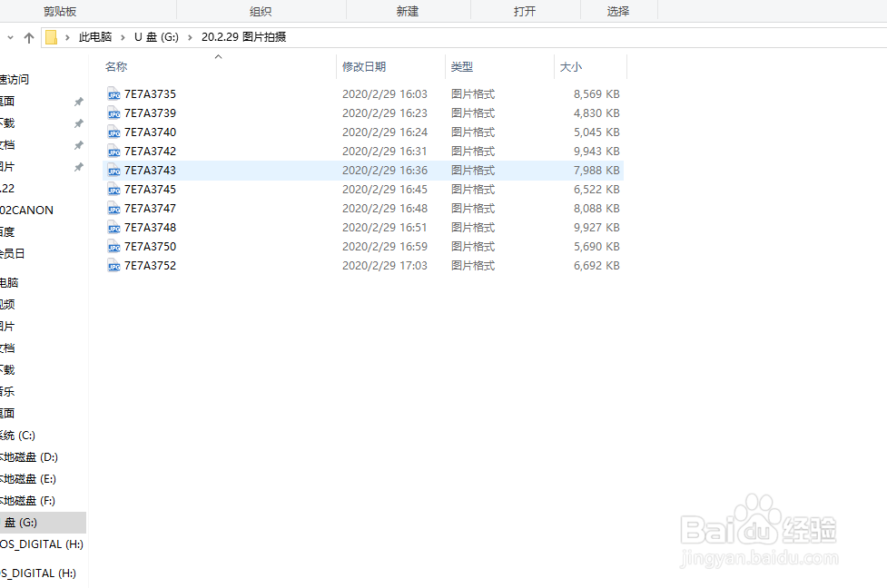Click the JPG icon of 7E7A3747
Screen dimensions: 887x588
pyautogui.click(x=113, y=209)
